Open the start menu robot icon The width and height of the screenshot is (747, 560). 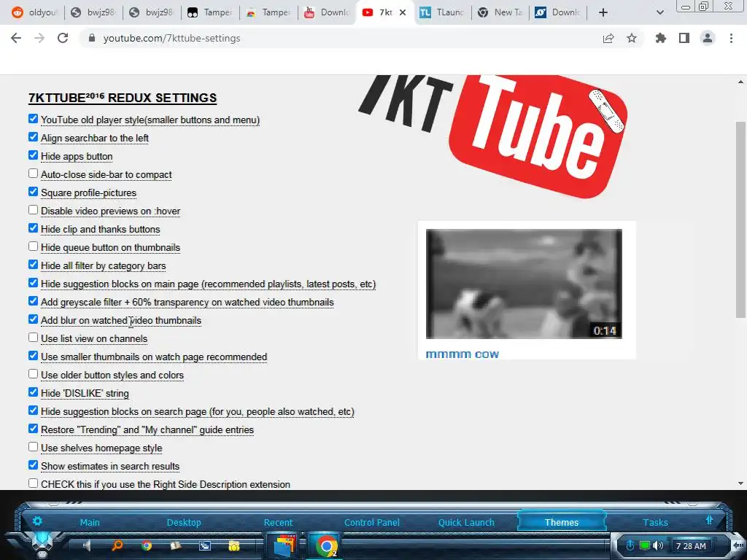coord(42,545)
